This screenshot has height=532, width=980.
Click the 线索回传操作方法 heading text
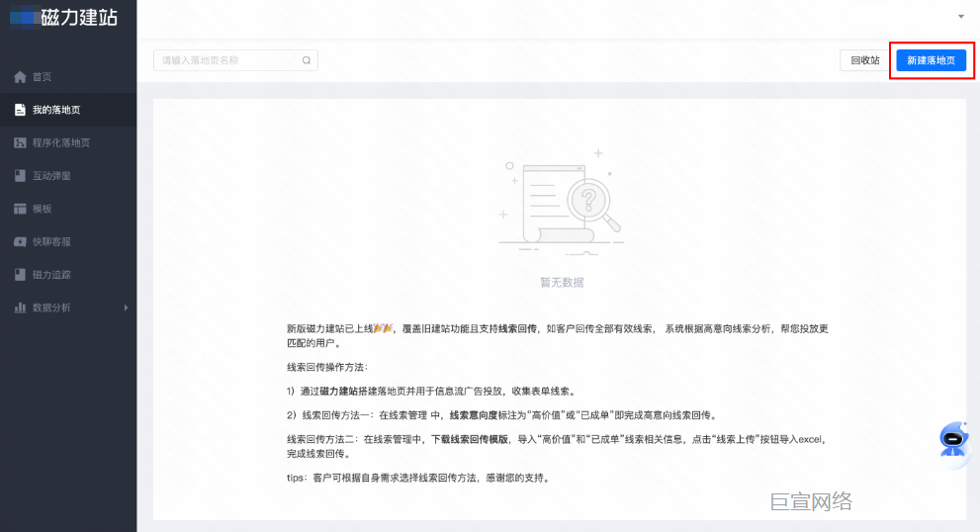click(x=327, y=367)
